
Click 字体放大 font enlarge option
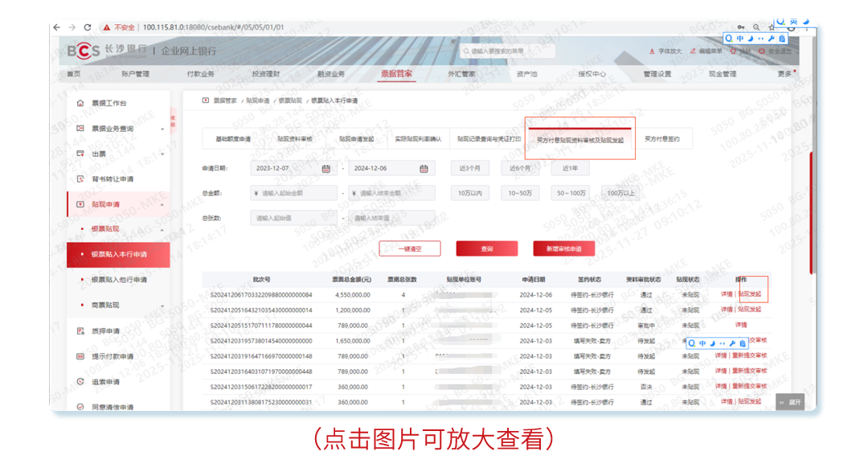[x=665, y=51]
